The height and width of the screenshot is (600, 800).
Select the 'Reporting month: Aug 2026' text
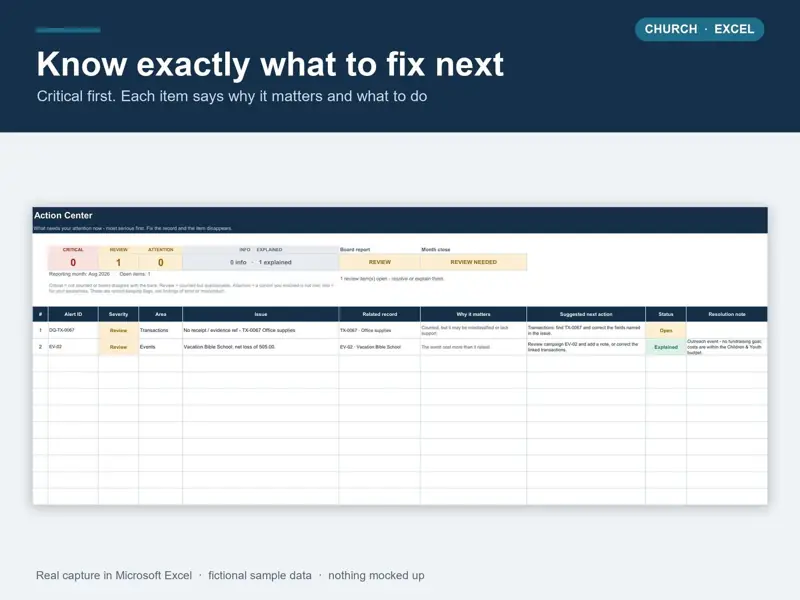[79, 274]
